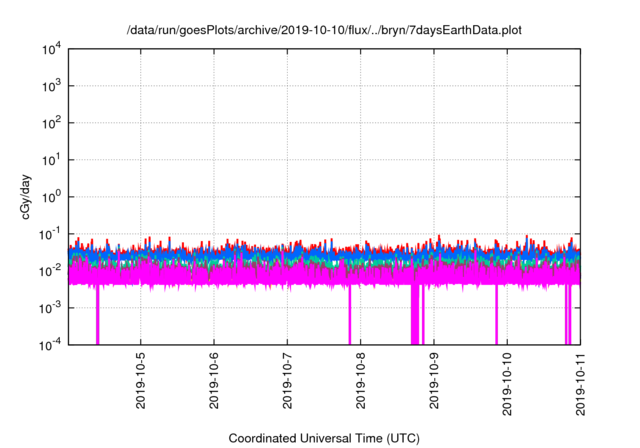Click the first magenta dropout before 2019-10-5
The image size is (640, 448).
[98, 315]
